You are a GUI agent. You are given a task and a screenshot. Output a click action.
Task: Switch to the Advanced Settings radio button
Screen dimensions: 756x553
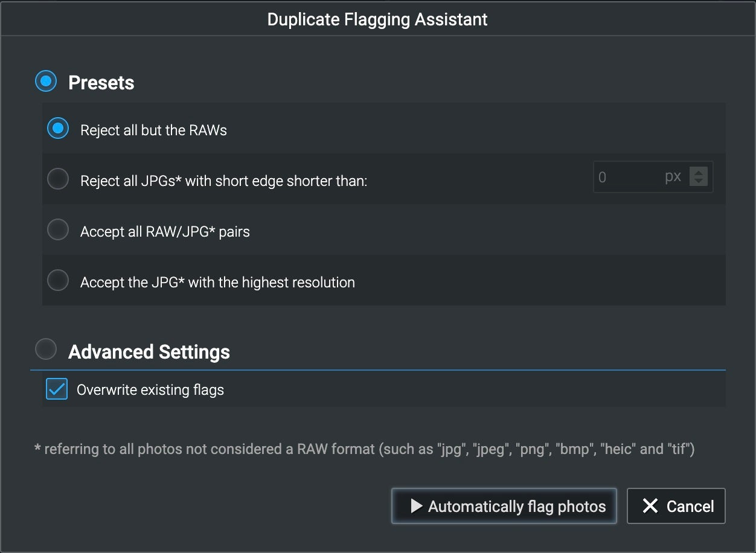tap(46, 350)
